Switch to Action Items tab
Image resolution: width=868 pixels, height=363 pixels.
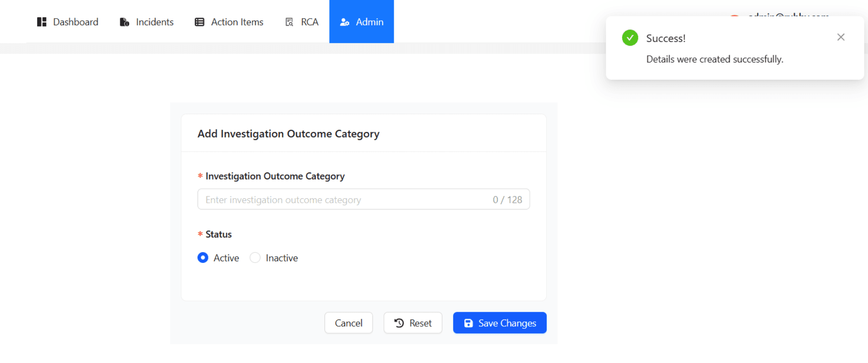[229, 22]
